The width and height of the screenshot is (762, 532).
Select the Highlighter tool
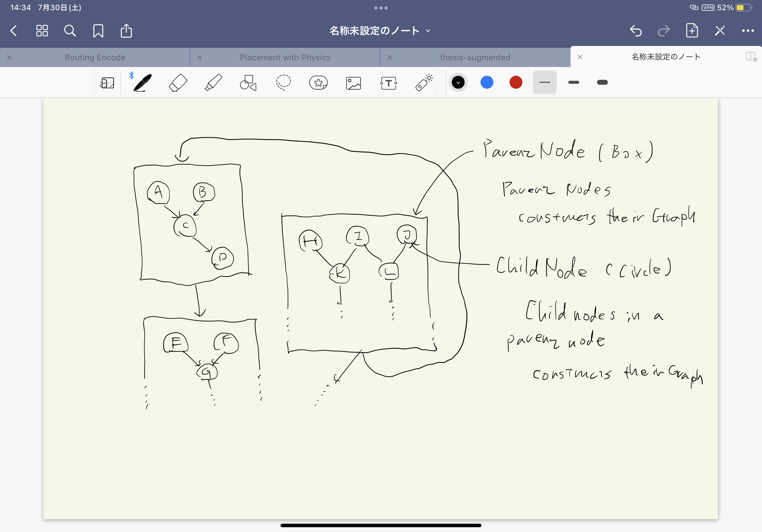click(213, 83)
